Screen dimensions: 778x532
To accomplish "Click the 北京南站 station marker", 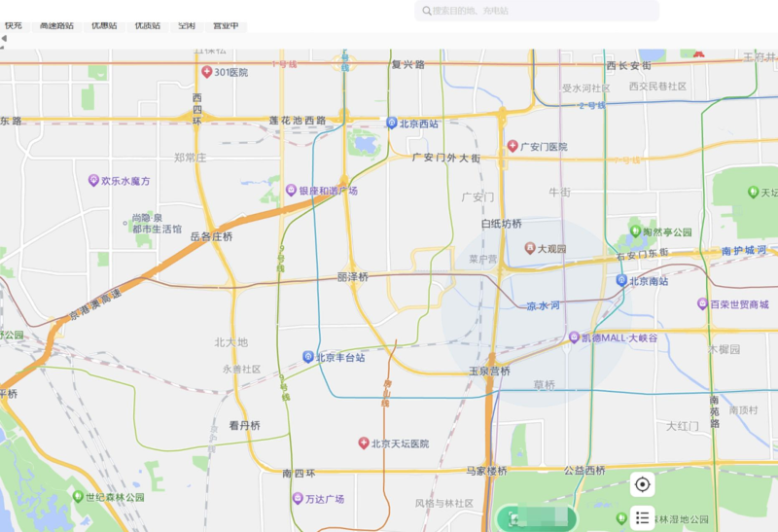I will 621,280.
